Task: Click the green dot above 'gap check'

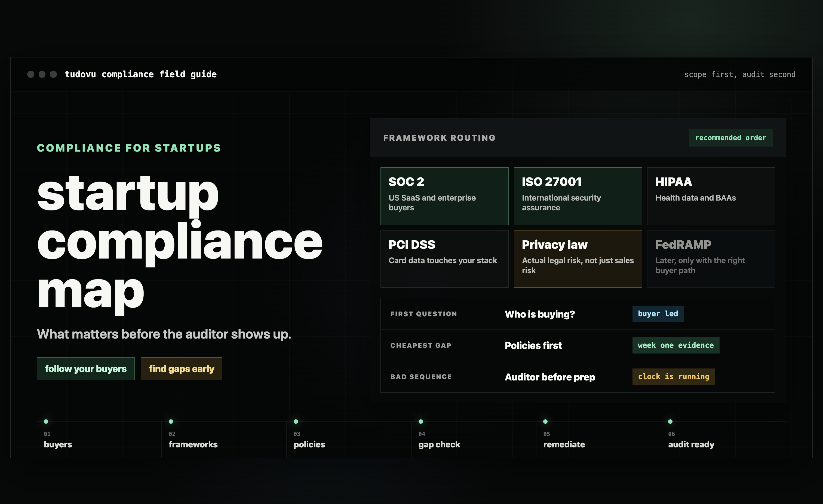Action: pos(421,422)
